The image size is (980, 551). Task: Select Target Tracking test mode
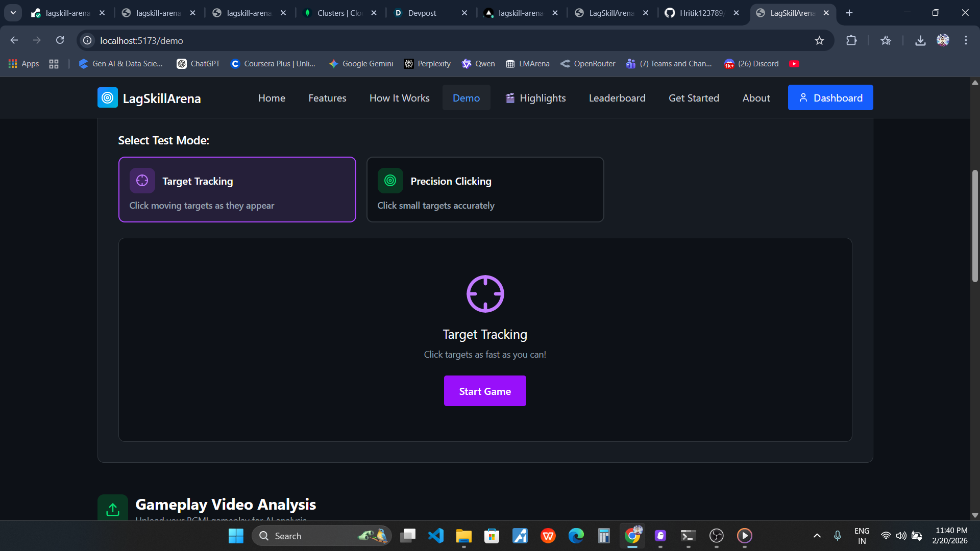(x=237, y=189)
